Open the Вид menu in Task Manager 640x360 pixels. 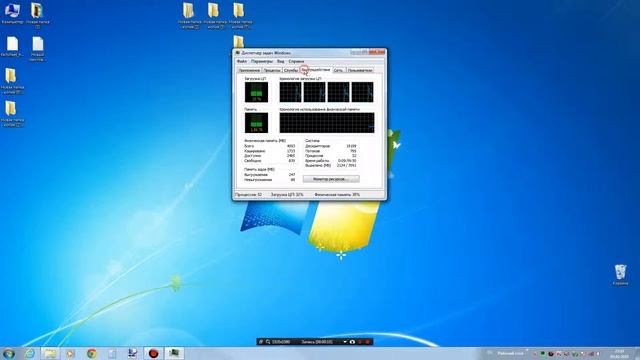point(280,61)
